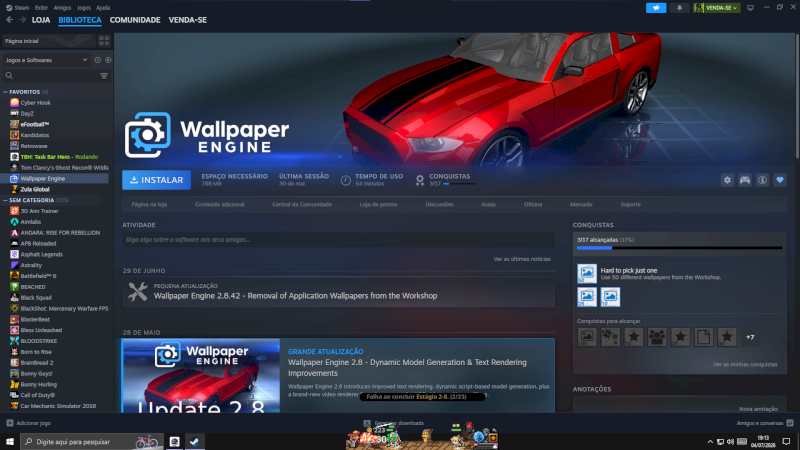Select DayZ in the favorites list
This screenshot has height=450, width=800.
[x=27, y=113]
